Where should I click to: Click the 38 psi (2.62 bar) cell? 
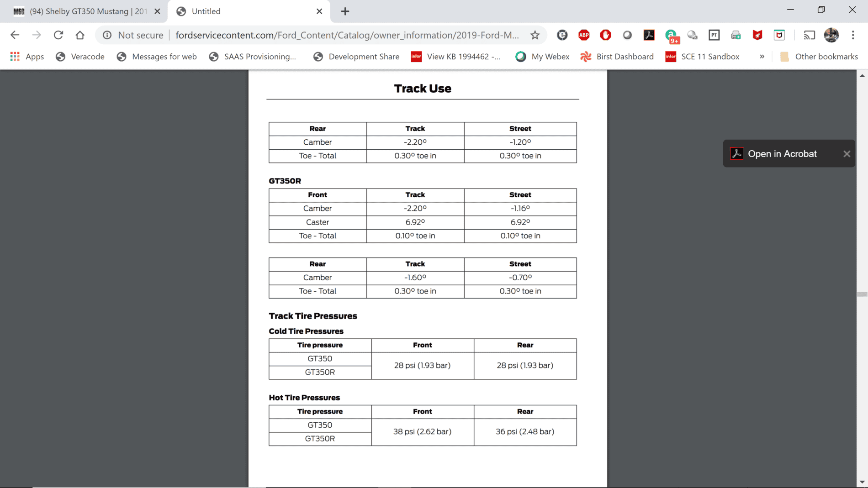pyautogui.click(x=423, y=432)
